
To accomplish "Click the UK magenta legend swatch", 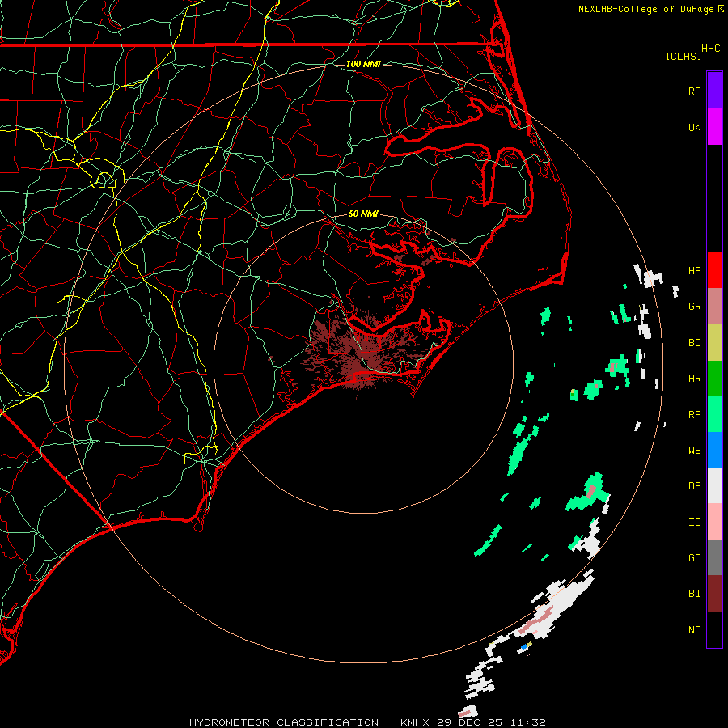I will pos(714,127).
